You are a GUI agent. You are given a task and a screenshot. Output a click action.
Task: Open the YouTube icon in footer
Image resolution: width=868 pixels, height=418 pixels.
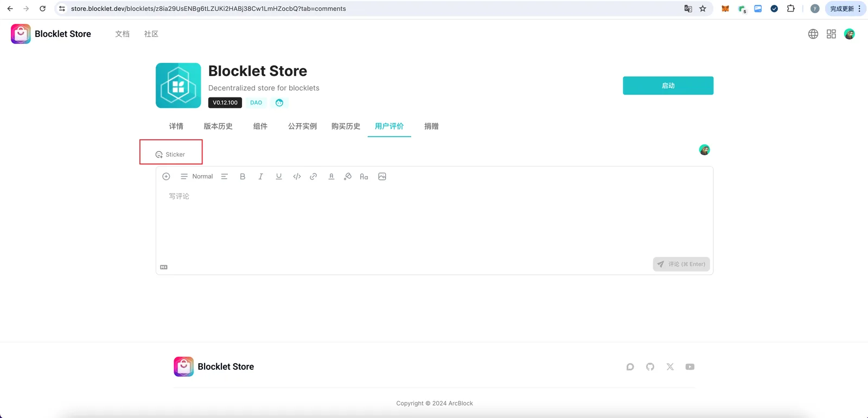pyautogui.click(x=690, y=367)
